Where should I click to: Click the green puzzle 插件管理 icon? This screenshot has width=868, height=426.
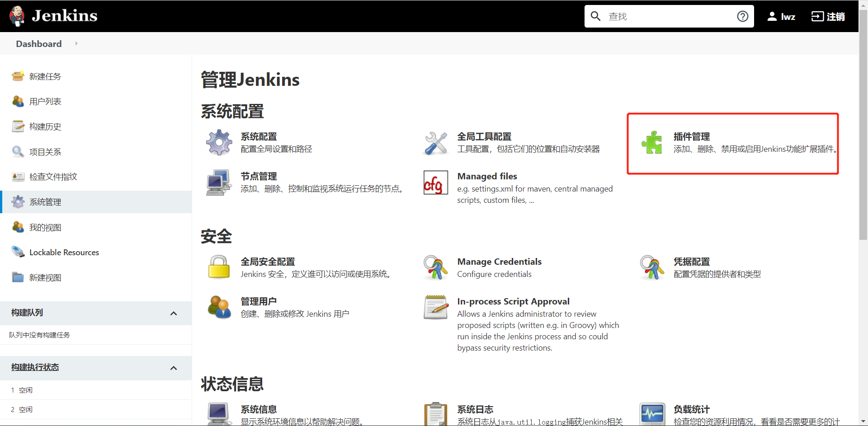pos(652,143)
